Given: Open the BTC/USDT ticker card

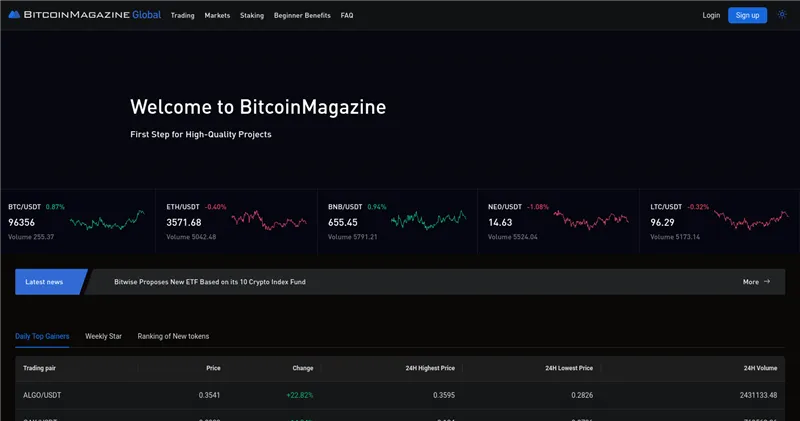Looking at the screenshot, I should (78, 222).
